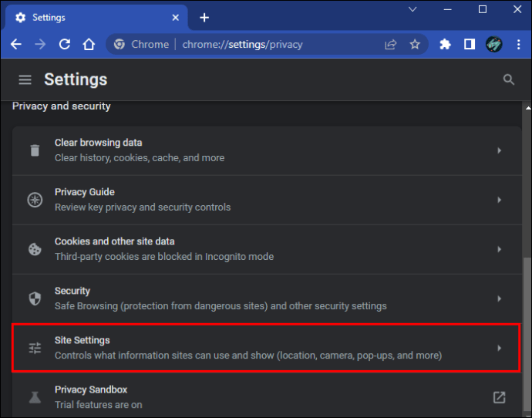Open the Settings hamburger menu
Screen dimensions: 532x418
point(25,79)
